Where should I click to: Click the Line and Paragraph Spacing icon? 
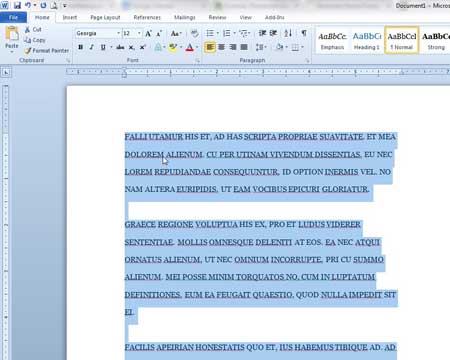click(259, 47)
